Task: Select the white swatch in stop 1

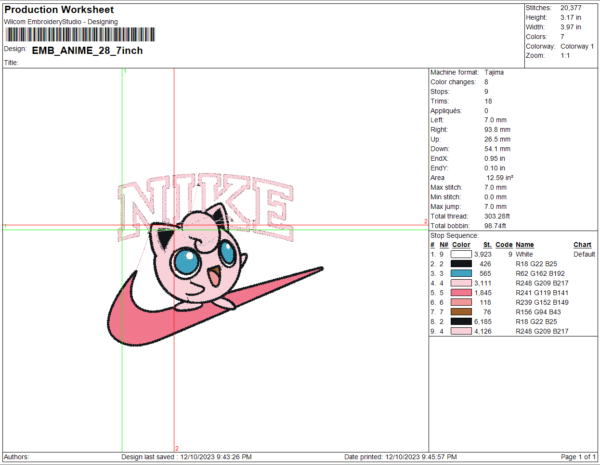Action: point(461,254)
